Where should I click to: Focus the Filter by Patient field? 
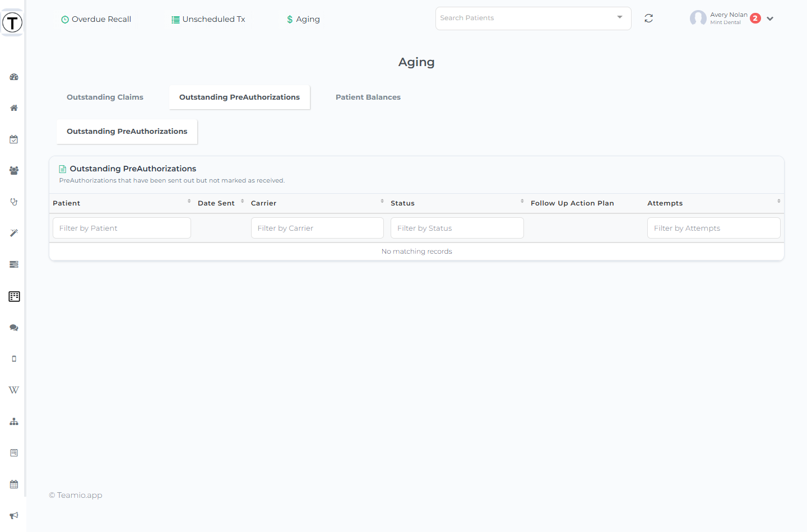122,228
